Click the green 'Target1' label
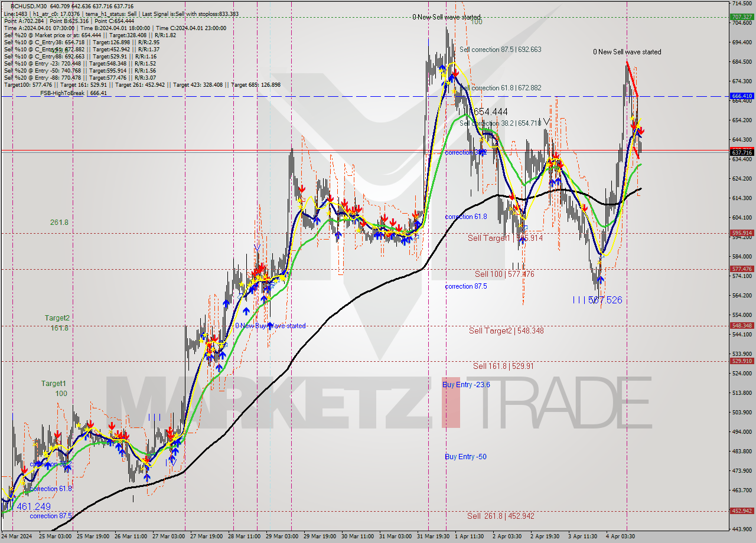Viewport: 756px width, 543px height. [54, 384]
